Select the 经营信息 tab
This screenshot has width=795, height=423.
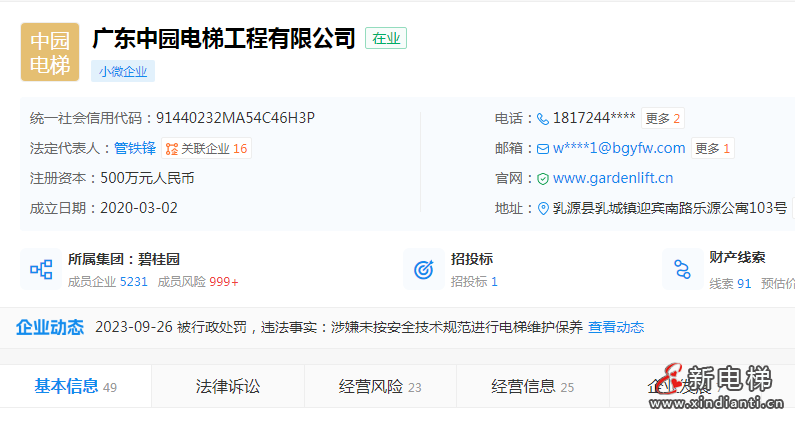[533, 387]
